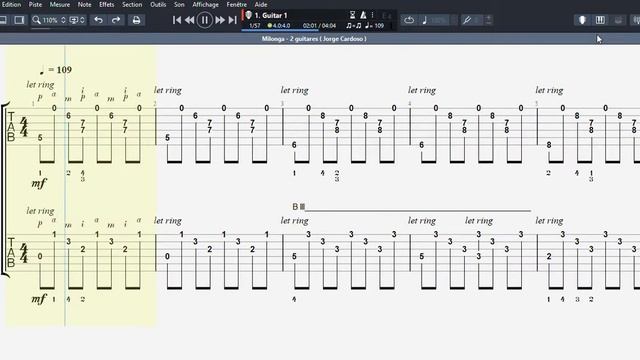
Task: Click the zoom magnifier icon
Action: pos(36,20)
